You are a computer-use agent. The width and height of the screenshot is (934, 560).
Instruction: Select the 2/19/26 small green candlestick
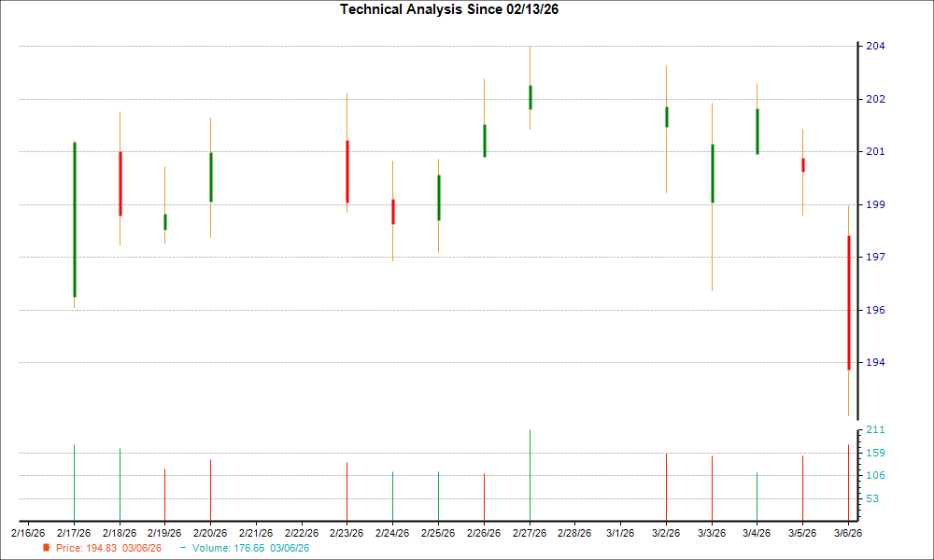click(x=165, y=222)
